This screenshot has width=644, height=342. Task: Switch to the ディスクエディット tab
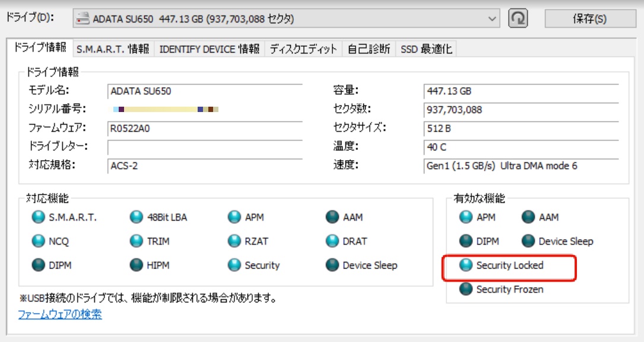(303, 49)
